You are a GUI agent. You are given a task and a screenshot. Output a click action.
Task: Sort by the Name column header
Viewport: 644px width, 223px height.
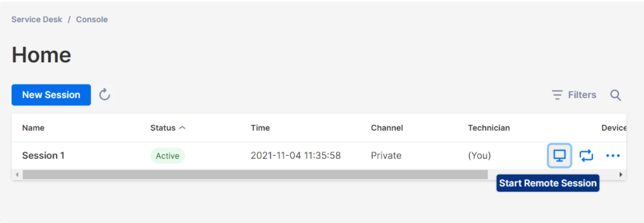pos(33,128)
